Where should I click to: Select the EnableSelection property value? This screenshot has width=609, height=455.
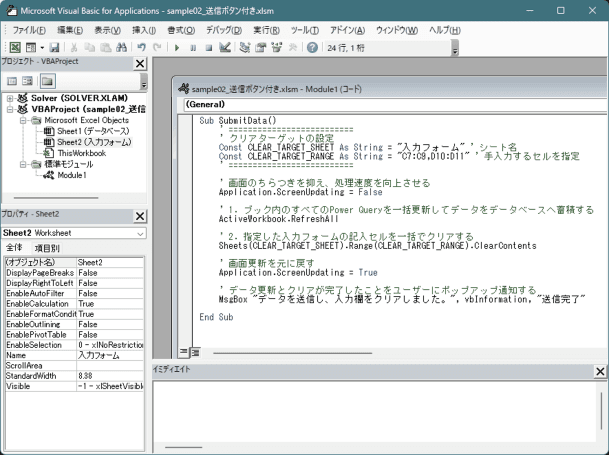click(110, 345)
